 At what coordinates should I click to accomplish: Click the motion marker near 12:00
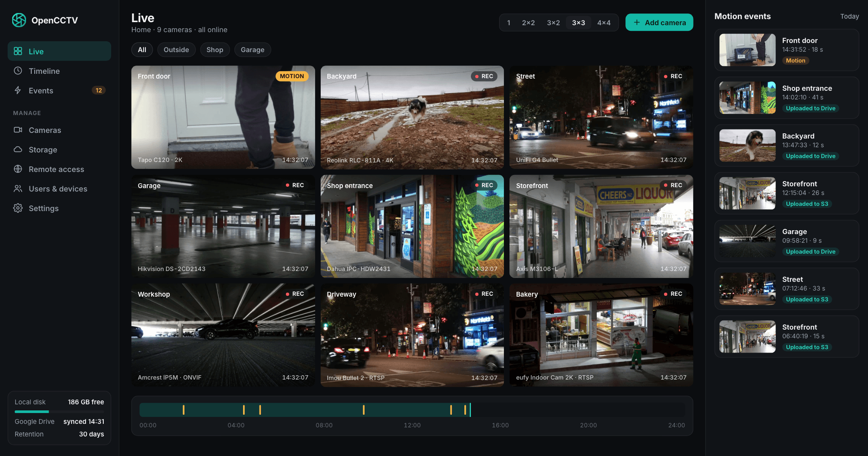pos(364,410)
